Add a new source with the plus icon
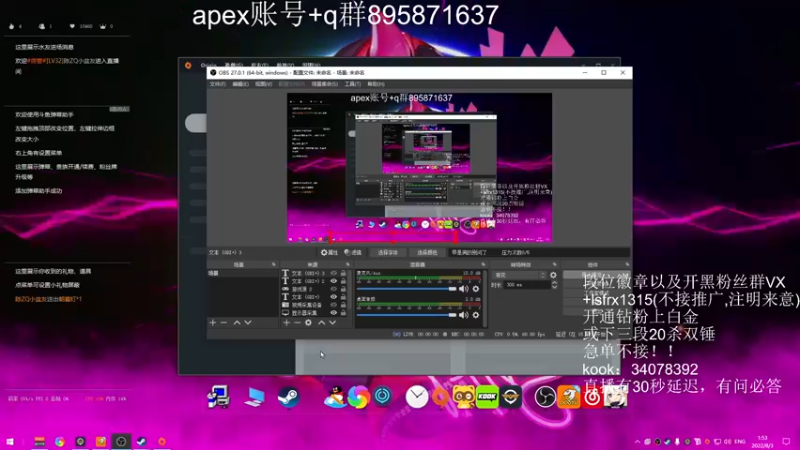The image size is (800, 450). (x=286, y=322)
